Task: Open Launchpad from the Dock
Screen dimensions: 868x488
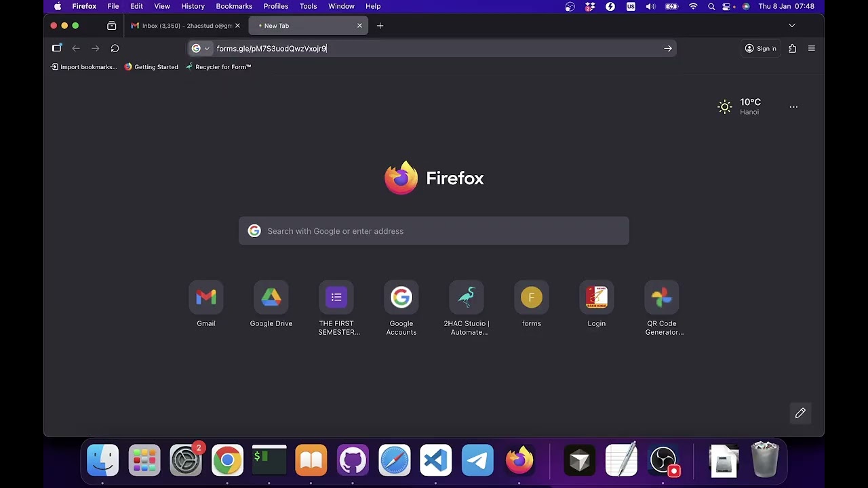Action: pos(144,461)
